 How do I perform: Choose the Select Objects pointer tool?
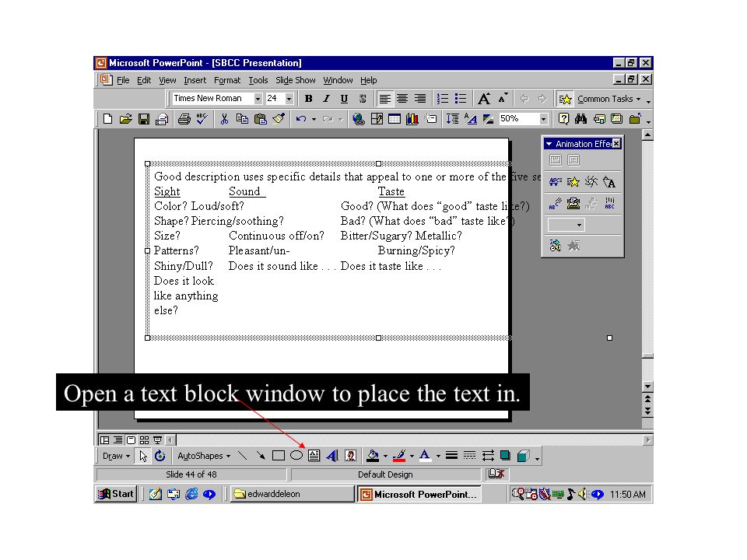pyautogui.click(x=143, y=456)
